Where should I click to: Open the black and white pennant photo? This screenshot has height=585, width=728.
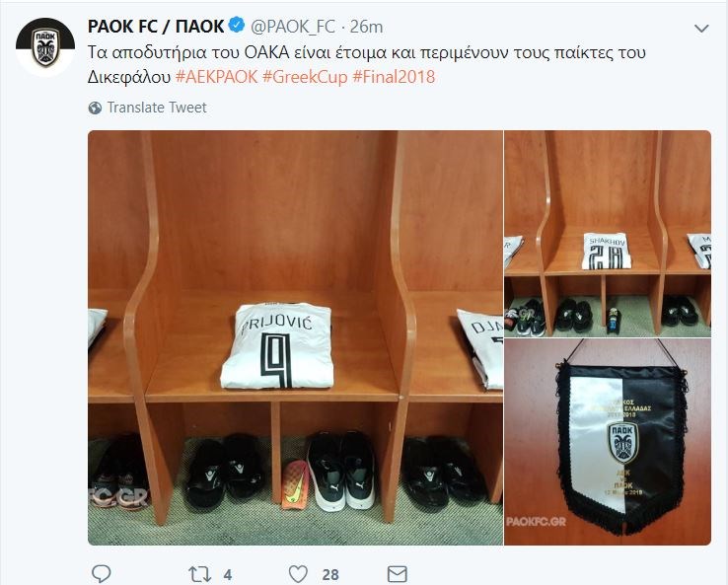click(x=608, y=442)
